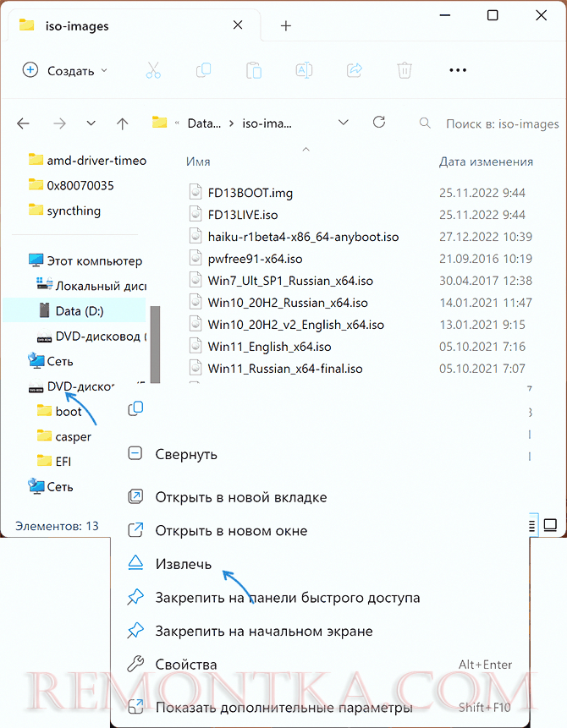The width and height of the screenshot is (567, 728).
Task: Open the EFI folder in sidebar
Action: [54, 462]
